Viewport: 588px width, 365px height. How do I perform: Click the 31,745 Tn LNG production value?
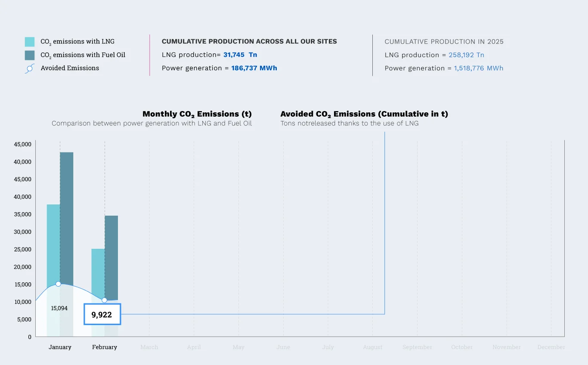(240, 55)
